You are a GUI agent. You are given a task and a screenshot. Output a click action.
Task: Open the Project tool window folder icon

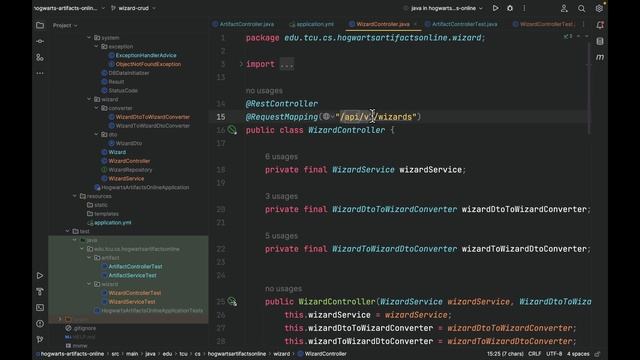(x=40, y=26)
